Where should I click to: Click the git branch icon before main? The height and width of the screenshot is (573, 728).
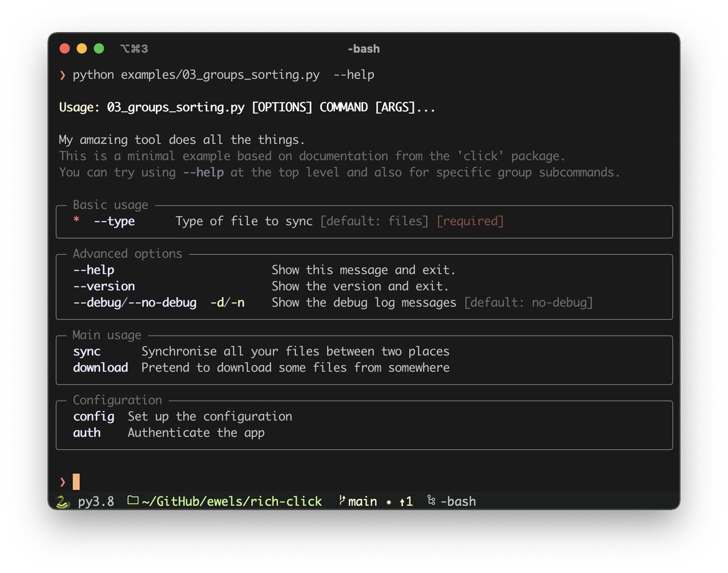342,501
